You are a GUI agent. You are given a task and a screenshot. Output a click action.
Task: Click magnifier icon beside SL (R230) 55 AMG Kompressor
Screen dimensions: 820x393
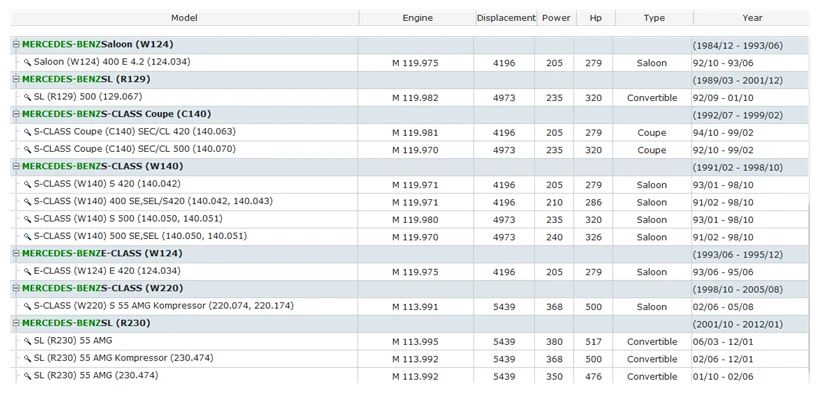click(27, 358)
